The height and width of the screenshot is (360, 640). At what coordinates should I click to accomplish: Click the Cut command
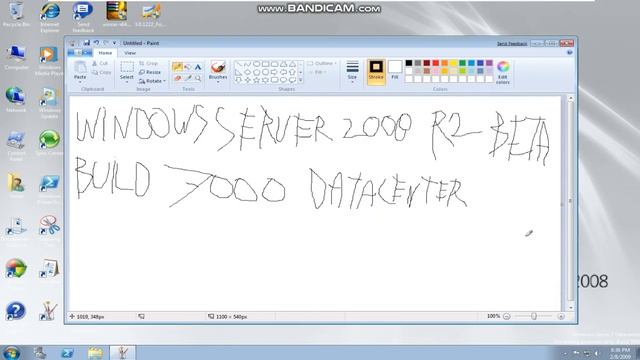click(100, 63)
